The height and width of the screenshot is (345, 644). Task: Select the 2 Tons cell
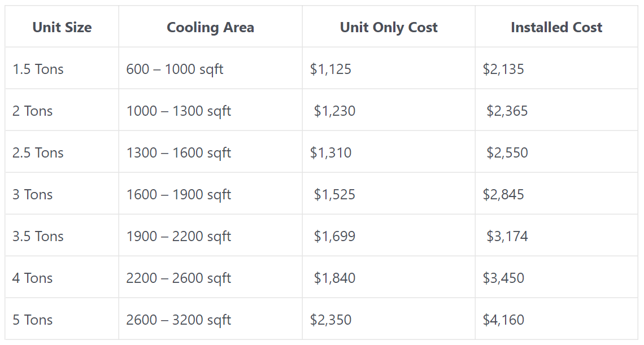(32, 111)
